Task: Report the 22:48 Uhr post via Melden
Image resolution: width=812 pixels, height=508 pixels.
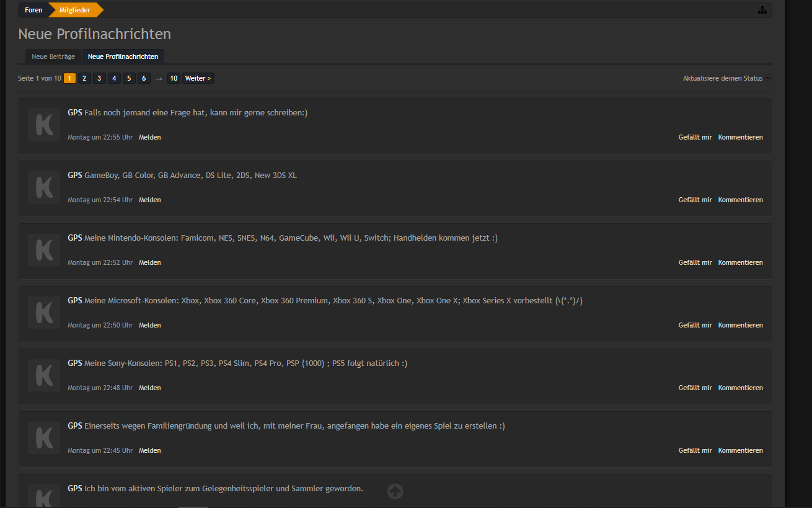Action: pyautogui.click(x=149, y=388)
